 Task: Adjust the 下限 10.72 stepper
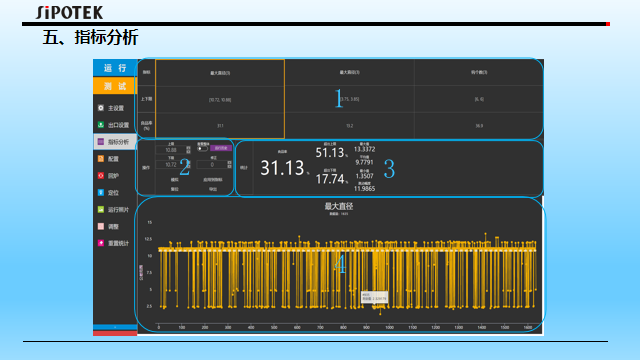pyautogui.click(x=188, y=164)
